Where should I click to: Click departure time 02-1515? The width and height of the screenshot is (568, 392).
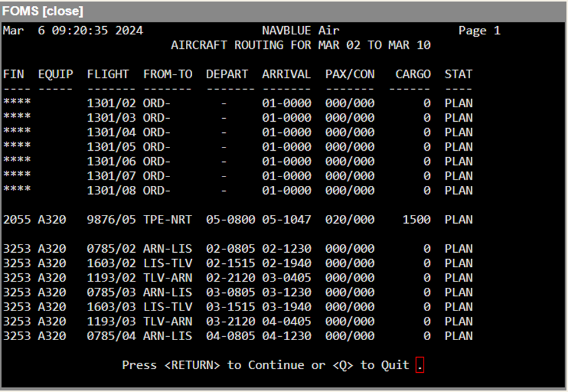click(230, 263)
